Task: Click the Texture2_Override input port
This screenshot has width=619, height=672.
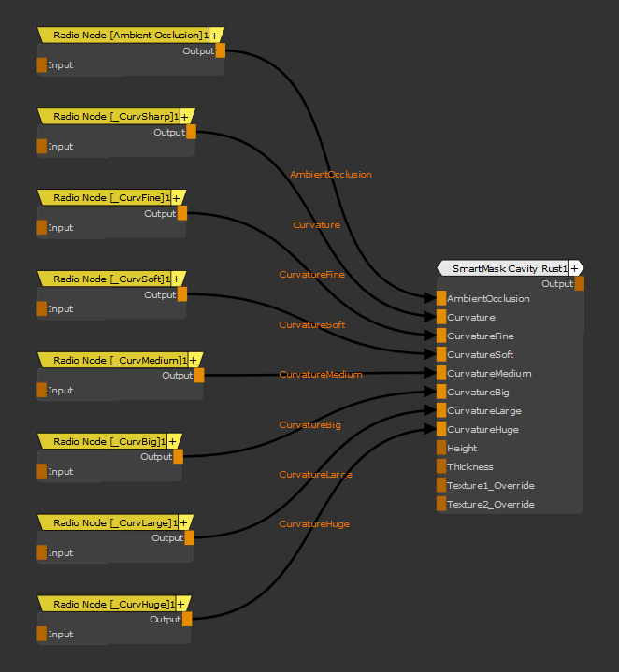Action: click(x=441, y=504)
